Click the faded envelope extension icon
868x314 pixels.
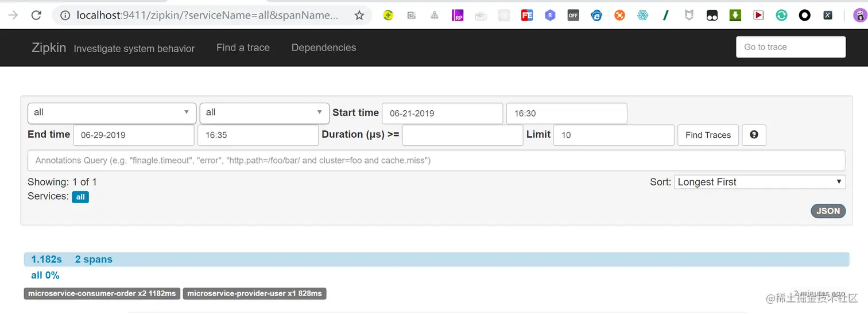[480, 15]
